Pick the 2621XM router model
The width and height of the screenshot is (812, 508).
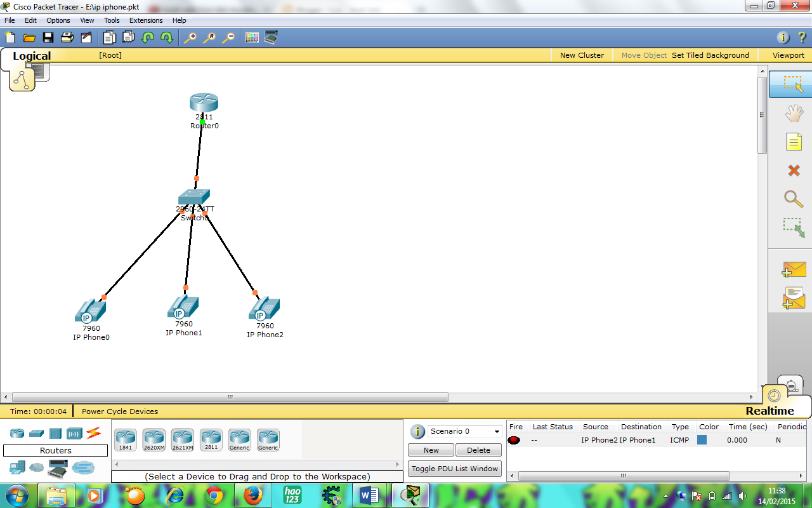(182, 439)
